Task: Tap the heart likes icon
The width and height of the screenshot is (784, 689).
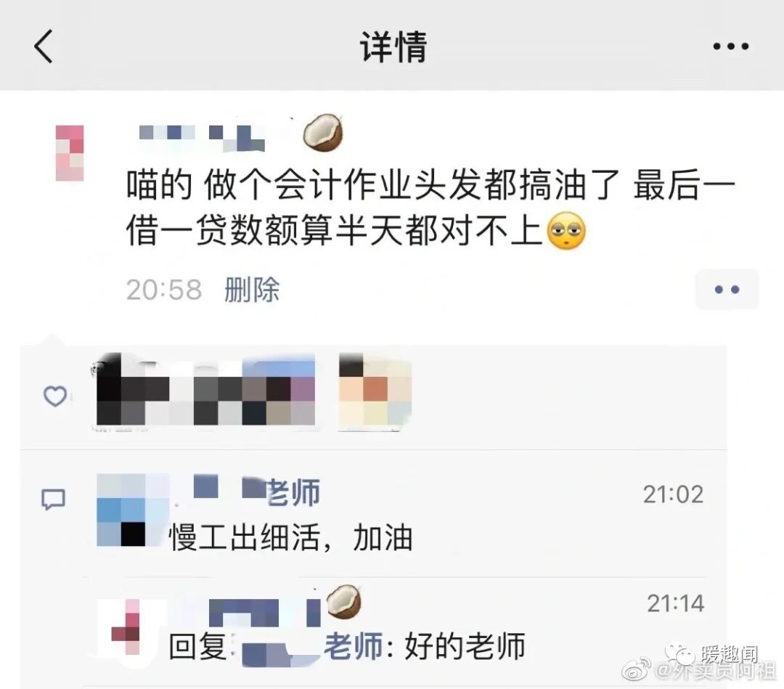Action: pyautogui.click(x=55, y=396)
